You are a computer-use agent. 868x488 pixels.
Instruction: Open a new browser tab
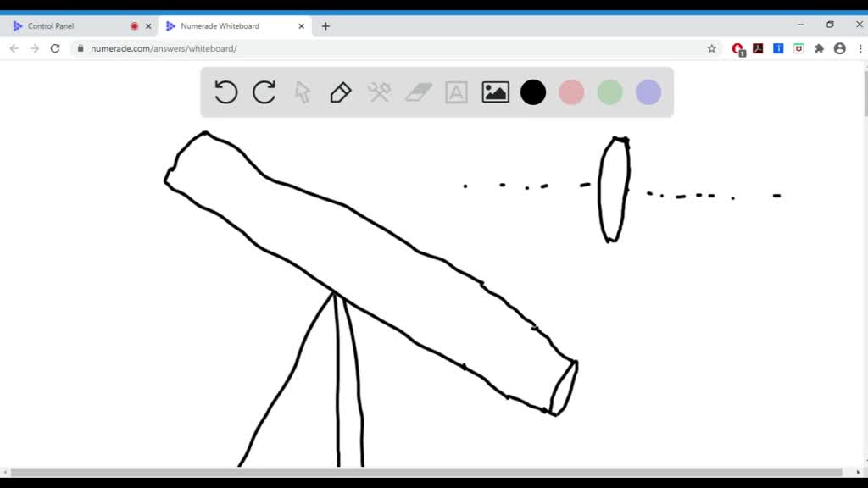click(325, 26)
